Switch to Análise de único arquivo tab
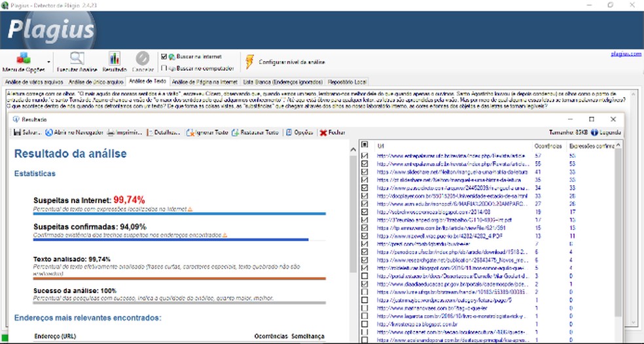Screen dimensions: 644x344 96,82
